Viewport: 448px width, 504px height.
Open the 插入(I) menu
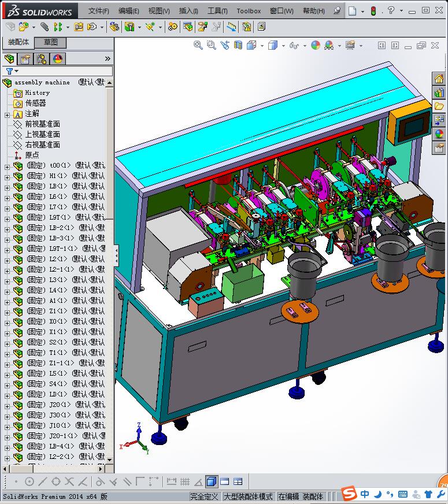pyautogui.click(x=188, y=11)
